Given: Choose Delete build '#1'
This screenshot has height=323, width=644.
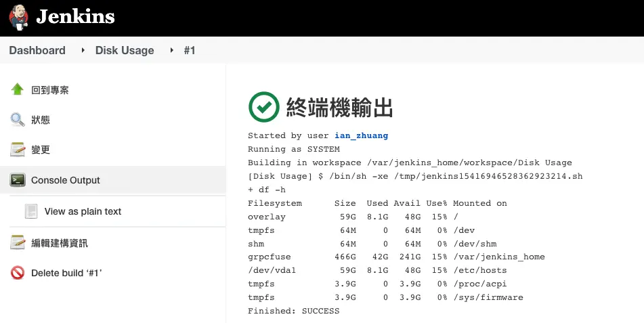Looking at the screenshot, I should tap(66, 273).
